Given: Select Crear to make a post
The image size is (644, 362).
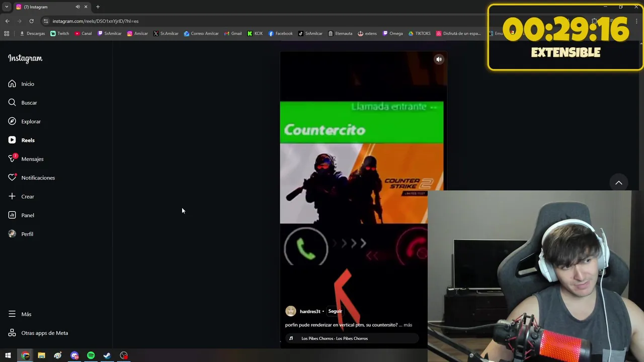Looking at the screenshot, I should (21, 197).
